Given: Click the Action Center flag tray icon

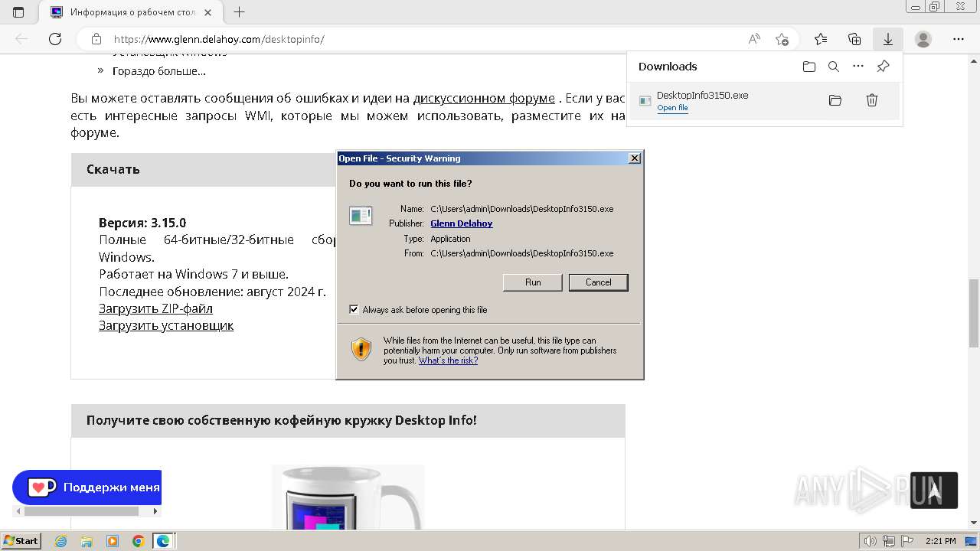Looking at the screenshot, I should click(906, 541).
